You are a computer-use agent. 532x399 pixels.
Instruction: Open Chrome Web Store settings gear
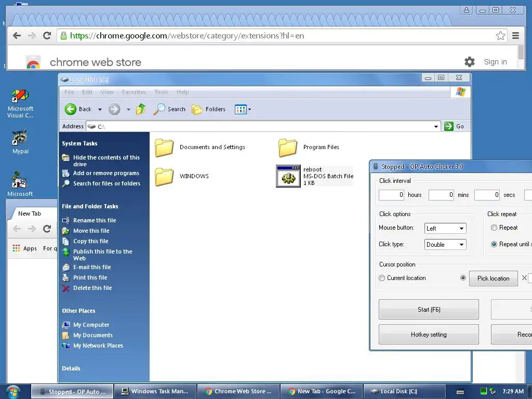click(470, 62)
